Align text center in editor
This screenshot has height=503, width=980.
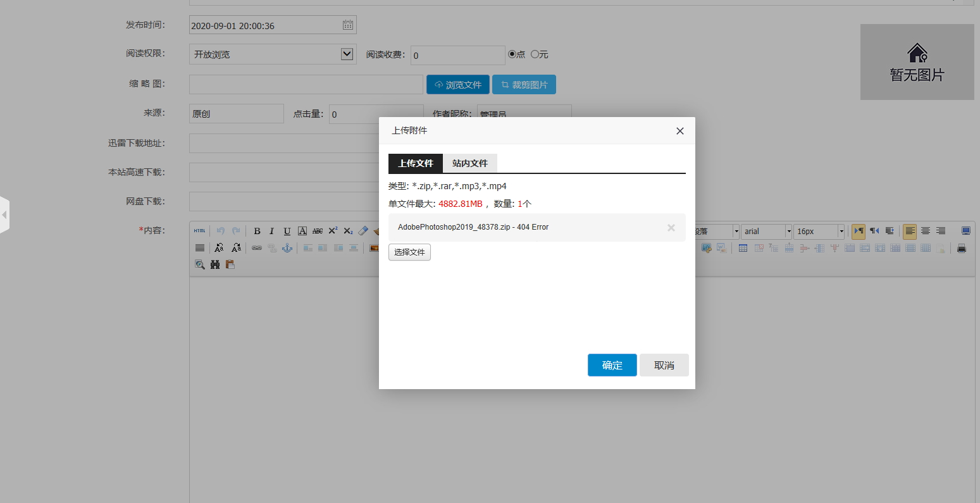coord(926,231)
